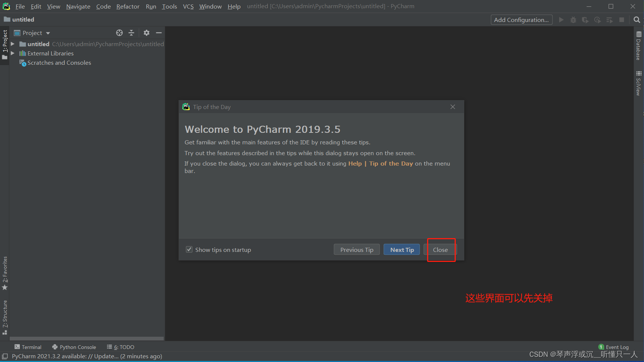644x362 pixels.
Task: Open the 2: Favorites side tab
Action: [5, 273]
